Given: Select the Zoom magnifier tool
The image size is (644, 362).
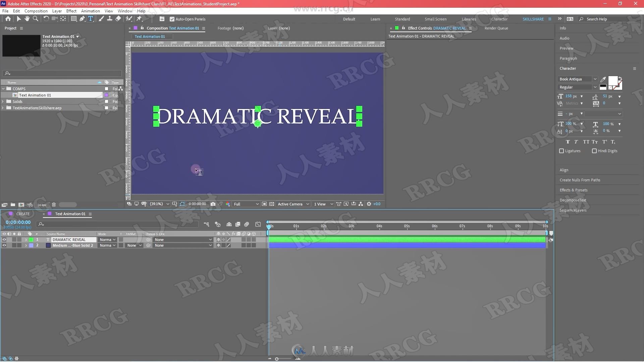Looking at the screenshot, I should coord(35,19).
